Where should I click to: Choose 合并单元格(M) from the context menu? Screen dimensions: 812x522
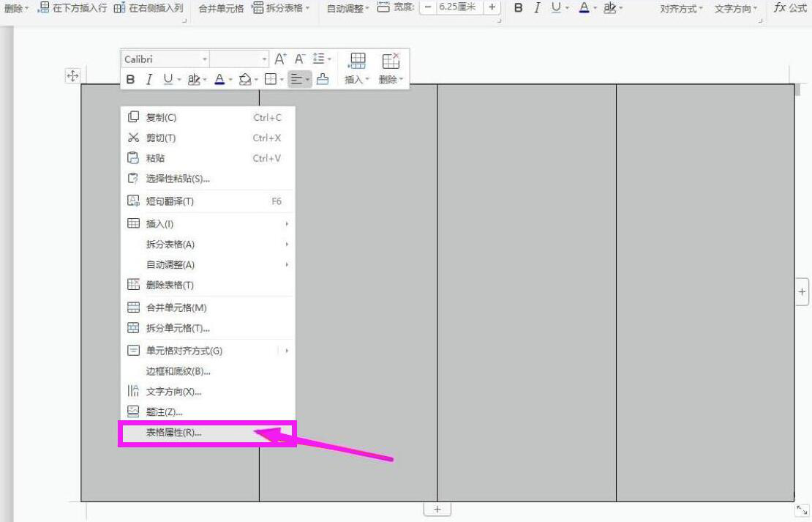click(x=208, y=307)
